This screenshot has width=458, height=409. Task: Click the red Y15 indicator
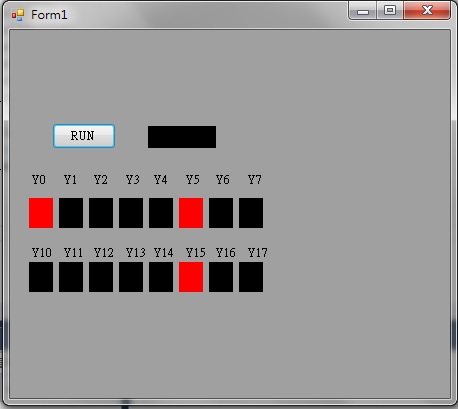coord(191,277)
